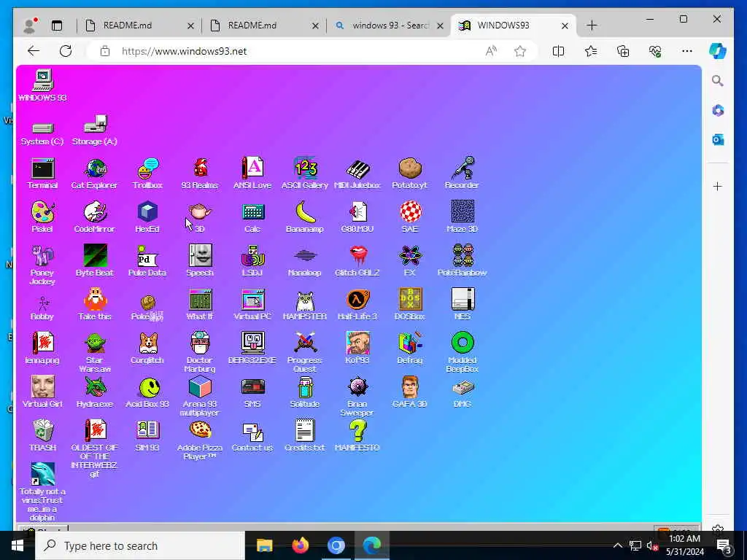Open Corglitch corgi icon
The width and height of the screenshot is (747, 560).
(x=147, y=349)
